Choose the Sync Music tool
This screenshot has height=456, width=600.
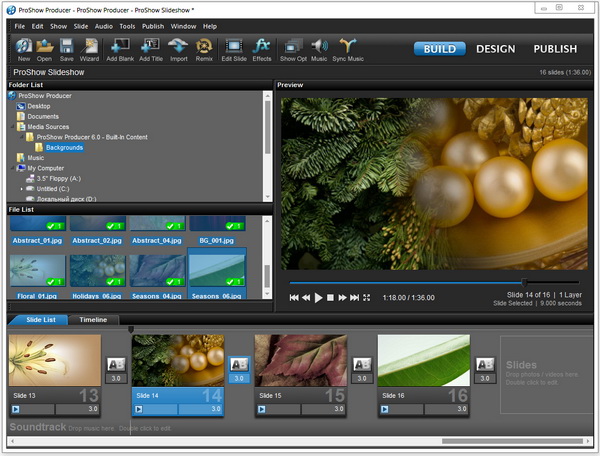point(348,50)
